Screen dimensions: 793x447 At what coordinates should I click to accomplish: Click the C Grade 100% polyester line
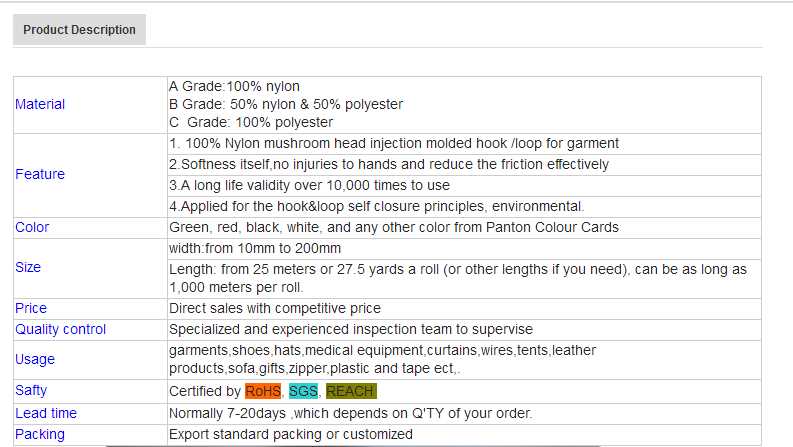250,122
